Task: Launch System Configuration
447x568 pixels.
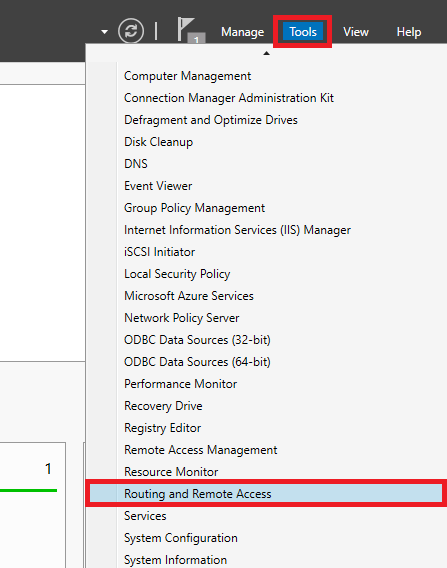Action: [x=180, y=538]
